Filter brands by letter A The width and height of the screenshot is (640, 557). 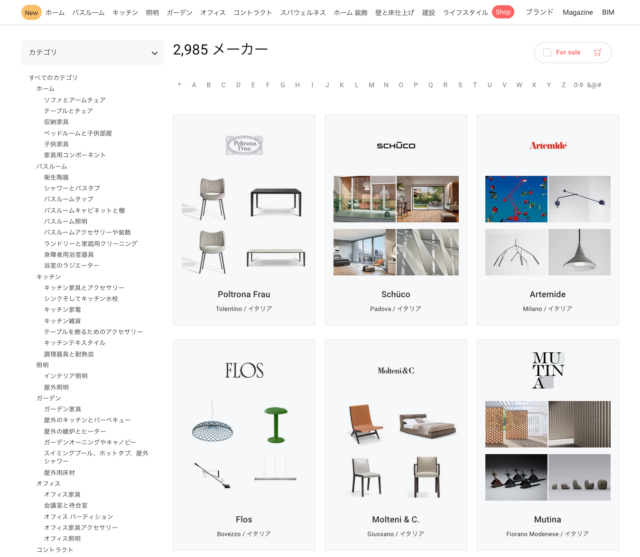pyautogui.click(x=194, y=85)
